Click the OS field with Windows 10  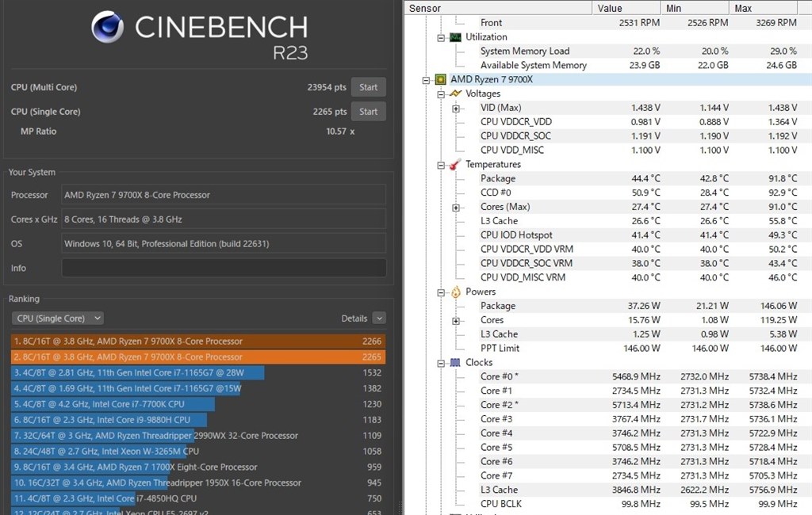[224, 243]
